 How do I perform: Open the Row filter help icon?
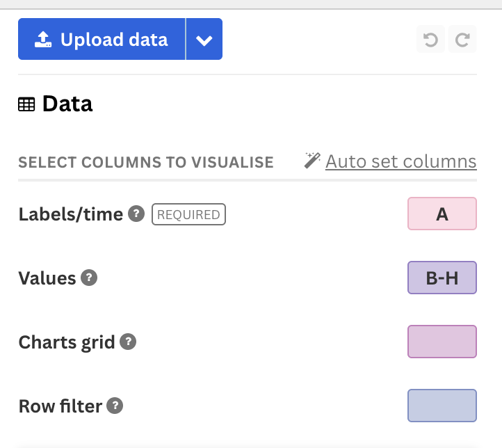(x=115, y=406)
